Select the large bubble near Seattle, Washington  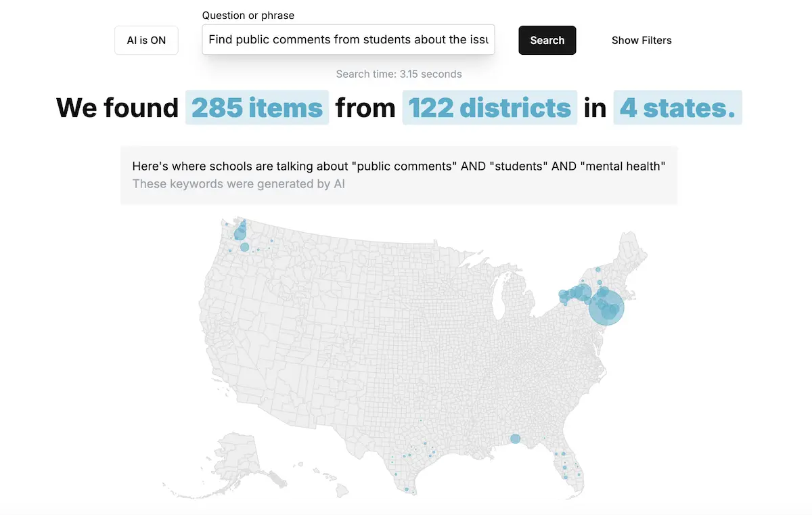point(239,234)
